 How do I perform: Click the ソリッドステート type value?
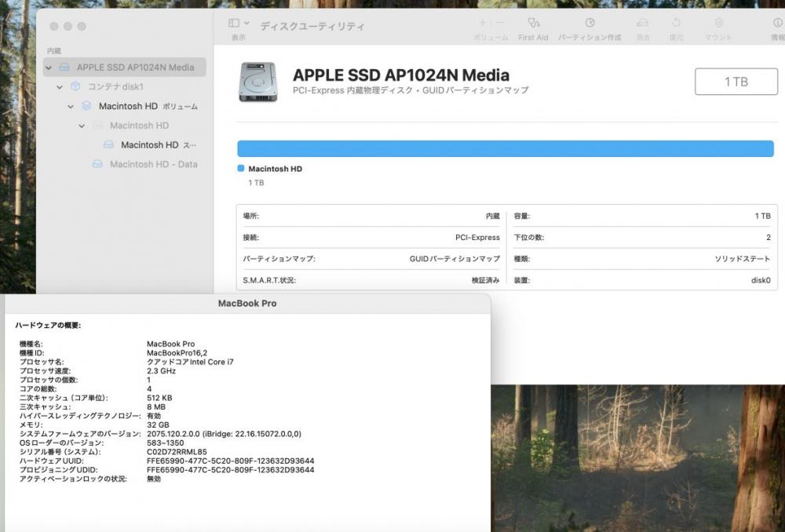coord(743,259)
